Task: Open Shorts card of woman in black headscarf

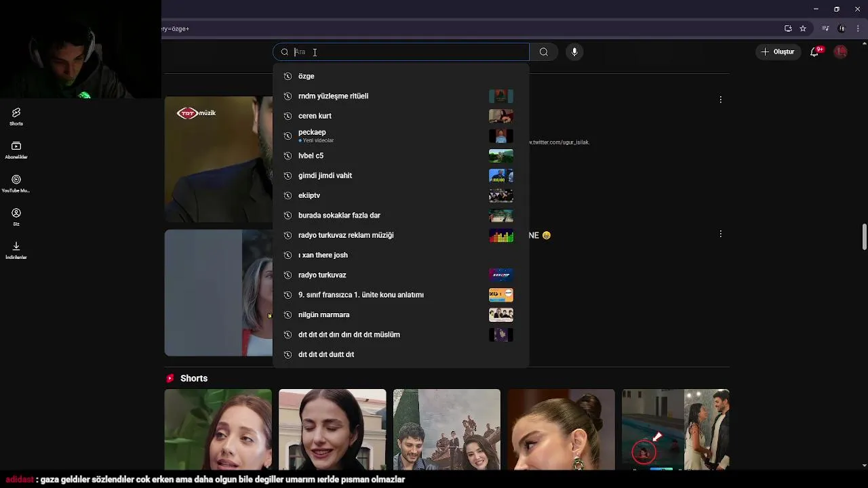Action: [x=332, y=430]
